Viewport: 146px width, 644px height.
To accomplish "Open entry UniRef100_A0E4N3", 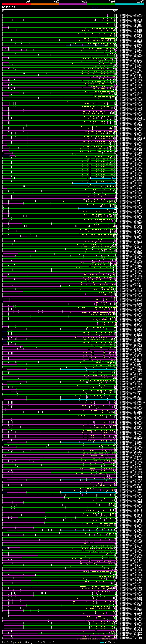I will click(131, 30).
